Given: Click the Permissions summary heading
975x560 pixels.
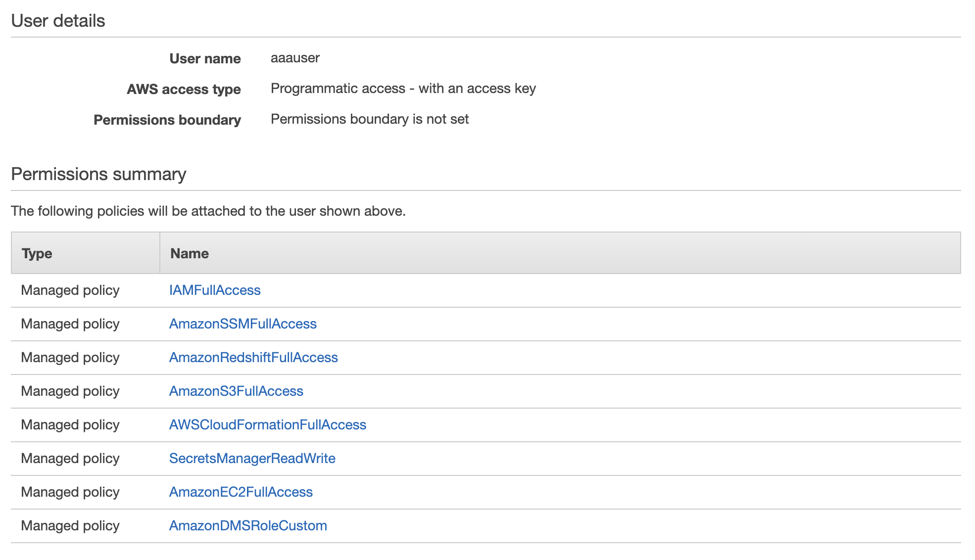Looking at the screenshot, I should pyautogui.click(x=98, y=174).
